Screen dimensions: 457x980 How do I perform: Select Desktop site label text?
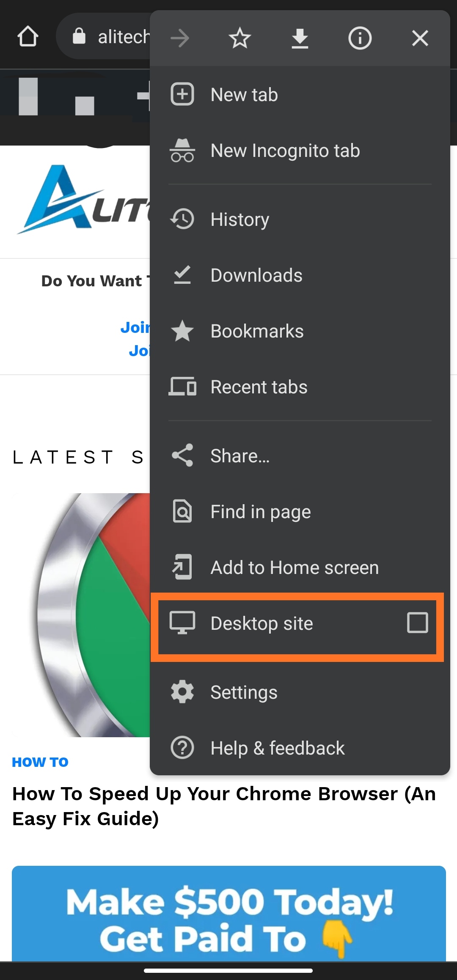tap(262, 623)
